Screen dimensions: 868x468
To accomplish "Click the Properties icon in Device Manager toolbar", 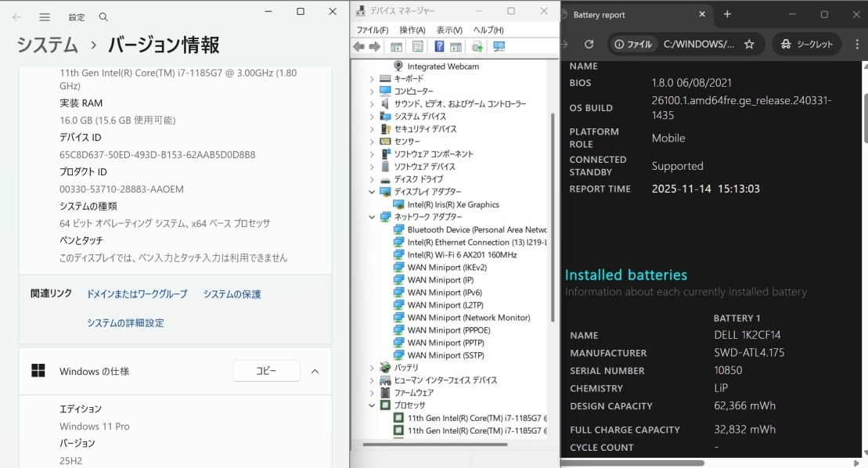I will pos(417,46).
